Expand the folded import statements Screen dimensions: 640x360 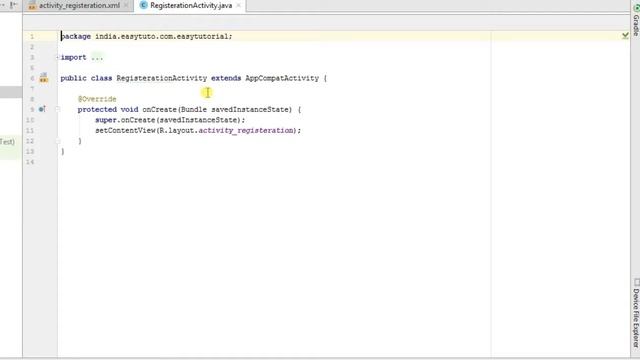pyautogui.click(x=58, y=58)
